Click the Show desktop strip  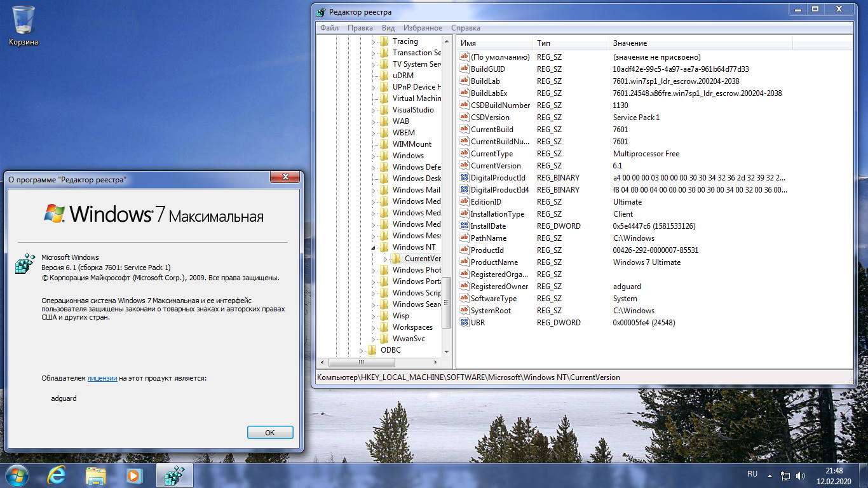[x=863, y=475]
